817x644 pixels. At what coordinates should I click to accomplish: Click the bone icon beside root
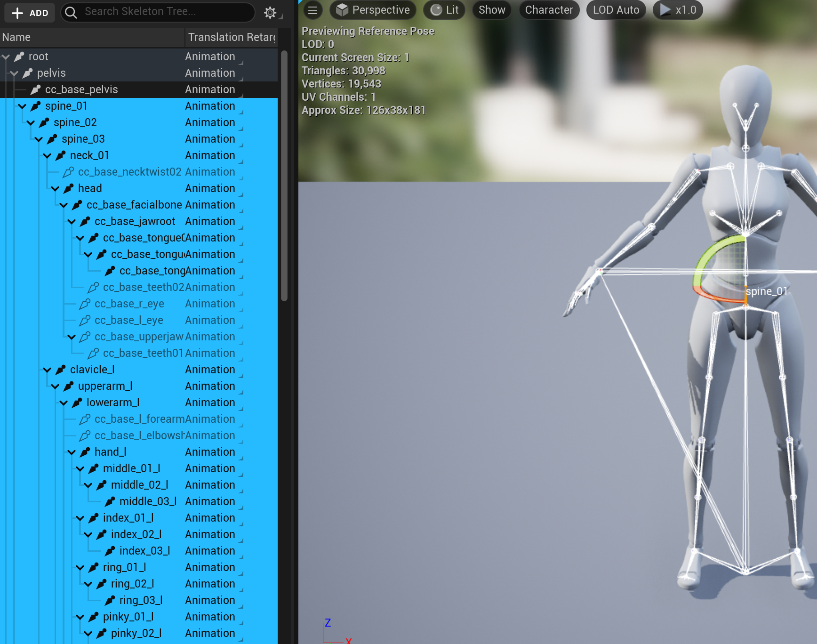click(19, 56)
